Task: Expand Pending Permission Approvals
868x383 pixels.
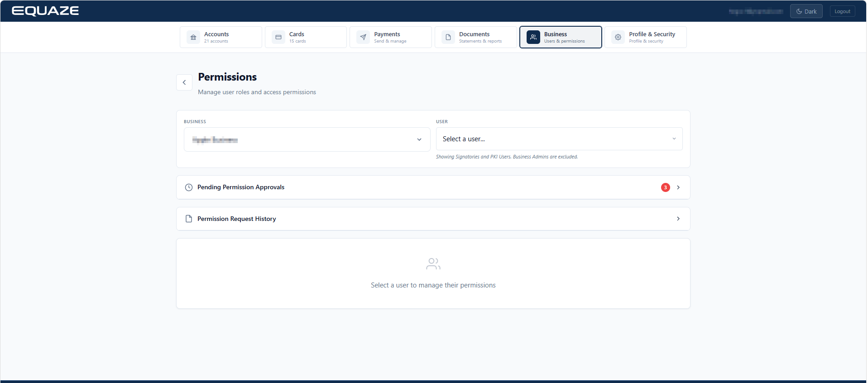Action: (433, 187)
